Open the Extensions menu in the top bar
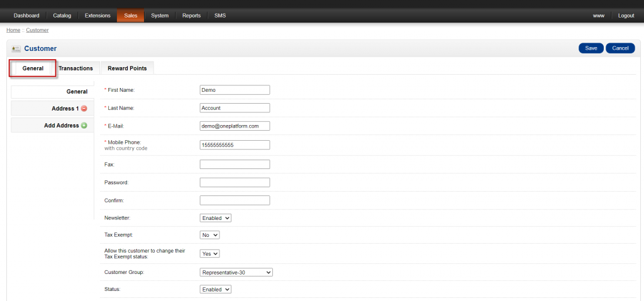Screen dimensions: 644x301 (97, 16)
